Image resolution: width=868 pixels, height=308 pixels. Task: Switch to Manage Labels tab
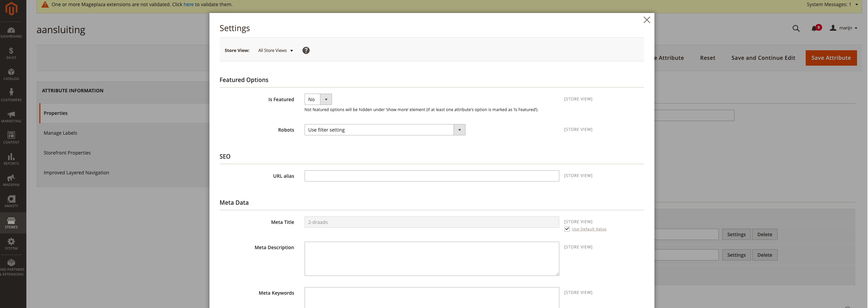click(61, 133)
